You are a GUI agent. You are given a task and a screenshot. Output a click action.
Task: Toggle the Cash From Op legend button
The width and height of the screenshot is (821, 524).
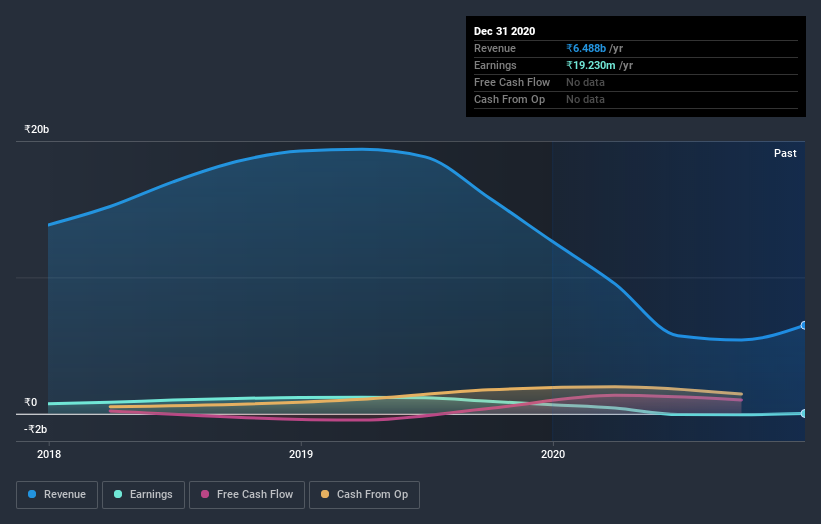pos(364,495)
